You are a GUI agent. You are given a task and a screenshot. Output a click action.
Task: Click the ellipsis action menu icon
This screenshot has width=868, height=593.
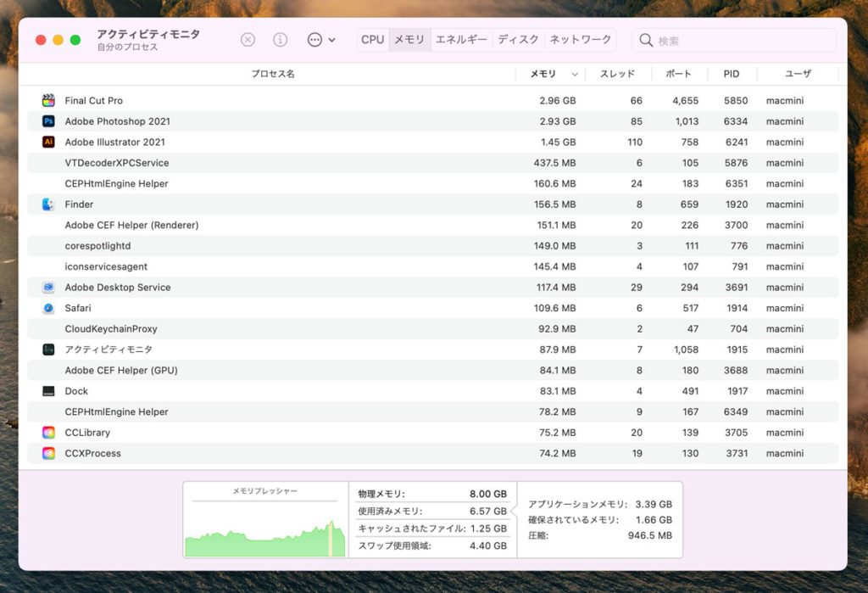(314, 40)
